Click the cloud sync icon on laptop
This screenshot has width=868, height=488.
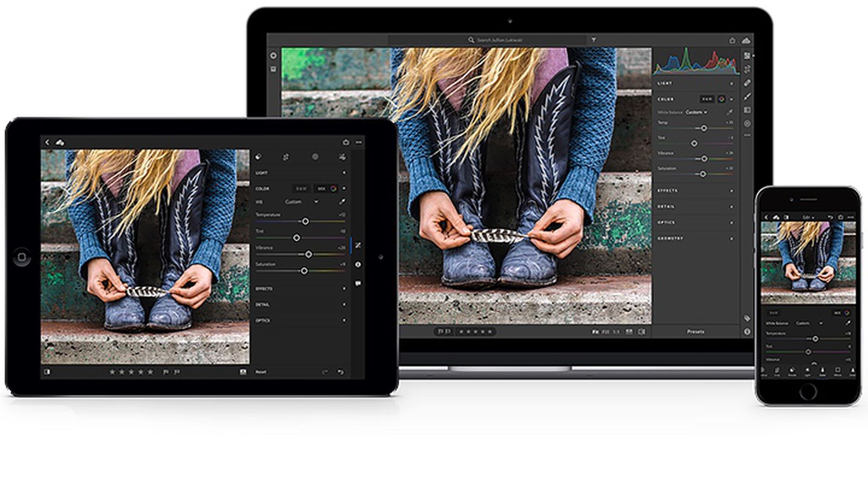pos(746,40)
